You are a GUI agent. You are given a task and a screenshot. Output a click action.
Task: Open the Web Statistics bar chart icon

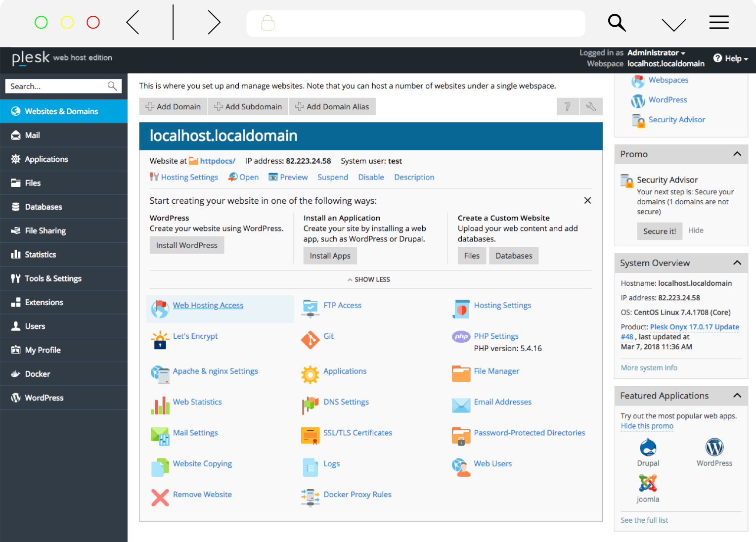click(x=160, y=406)
